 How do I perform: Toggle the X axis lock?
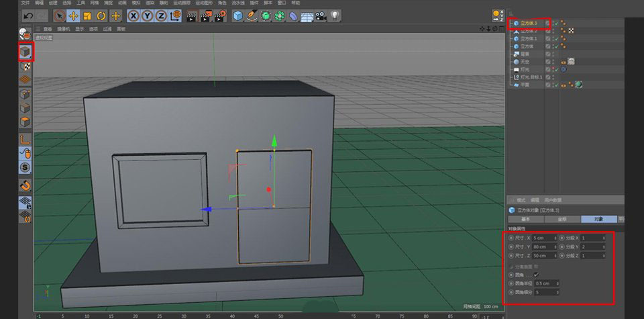pos(134,15)
